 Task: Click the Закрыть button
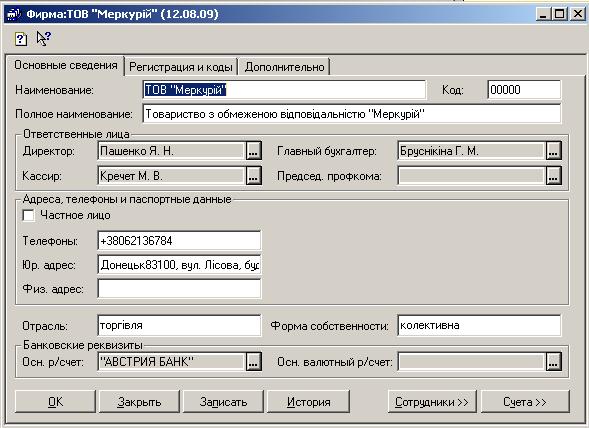[x=139, y=402]
